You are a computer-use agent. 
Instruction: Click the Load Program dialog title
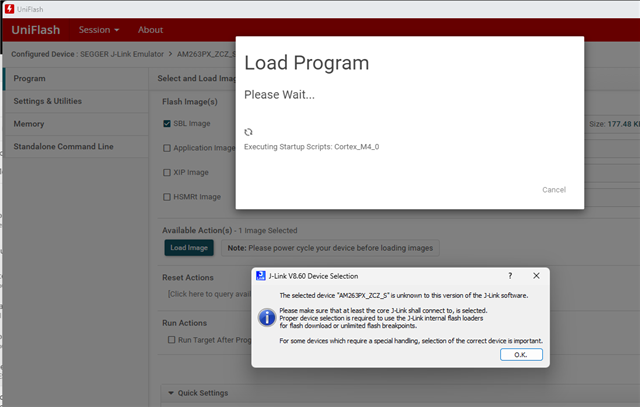click(307, 63)
